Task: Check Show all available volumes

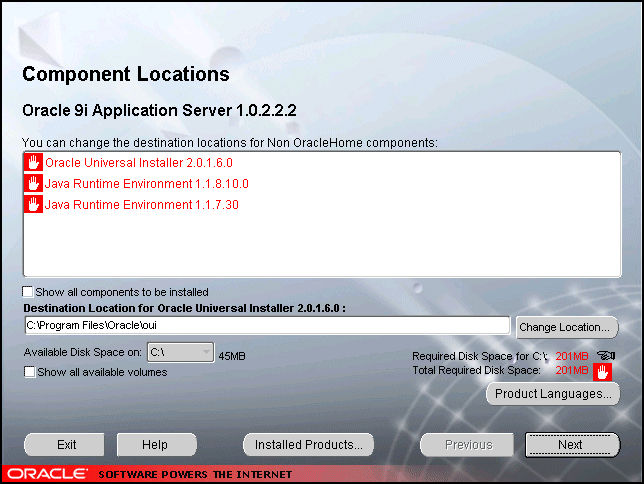Action: point(29,372)
